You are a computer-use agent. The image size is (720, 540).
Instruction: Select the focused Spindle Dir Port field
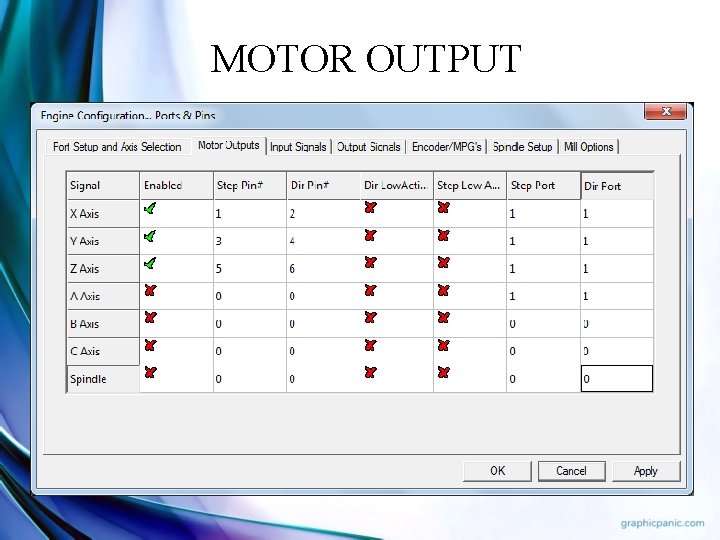(x=617, y=379)
